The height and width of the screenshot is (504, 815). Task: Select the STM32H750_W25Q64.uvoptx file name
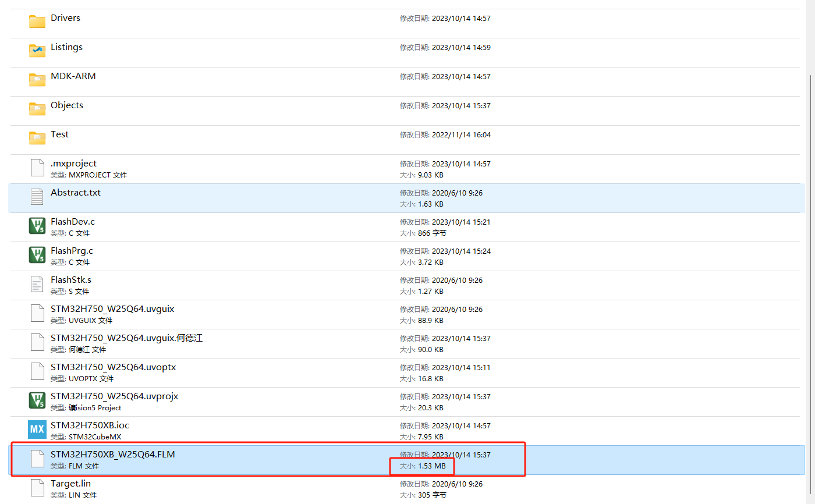[114, 367]
